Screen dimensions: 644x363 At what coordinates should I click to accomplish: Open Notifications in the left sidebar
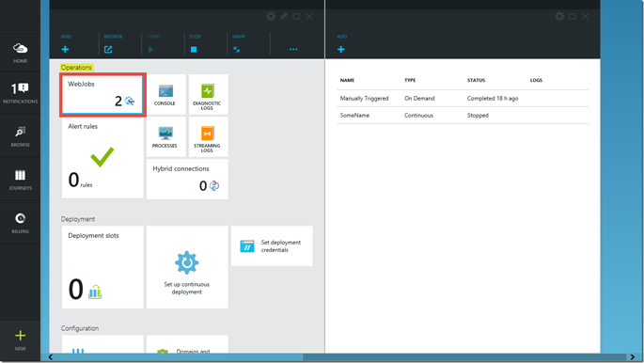20,94
